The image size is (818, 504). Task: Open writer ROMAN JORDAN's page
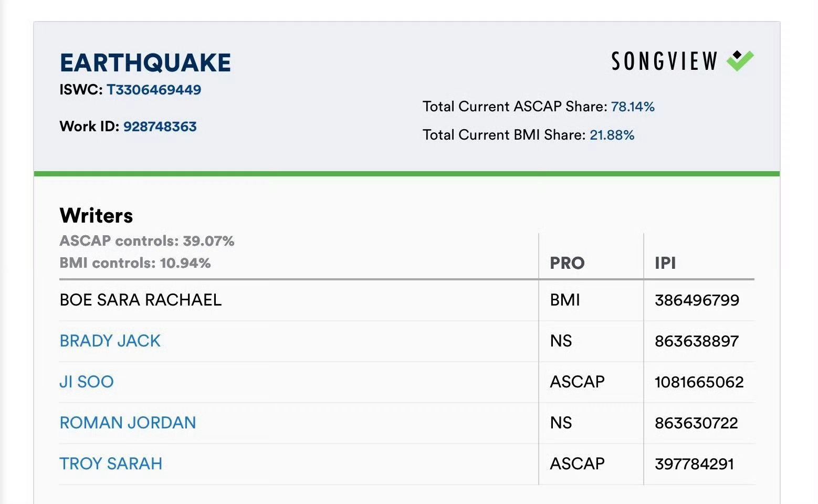[x=128, y=423]
